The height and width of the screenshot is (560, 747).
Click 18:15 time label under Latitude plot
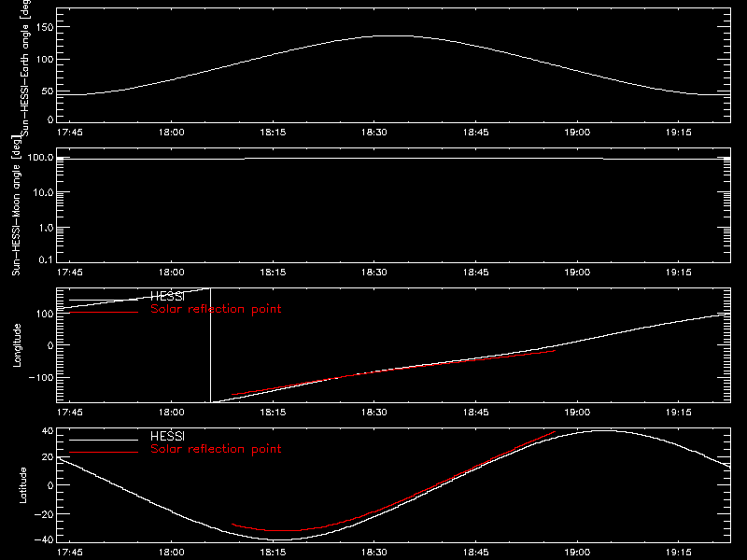coord(273,553)
